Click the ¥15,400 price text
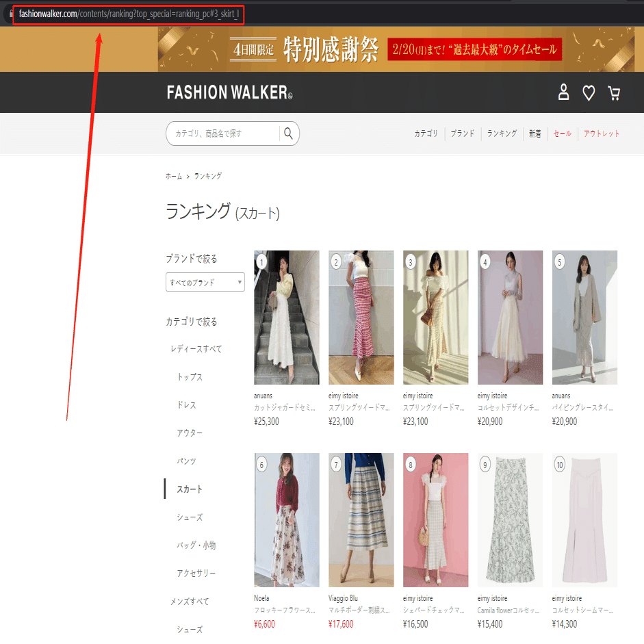 click(489, 624)
